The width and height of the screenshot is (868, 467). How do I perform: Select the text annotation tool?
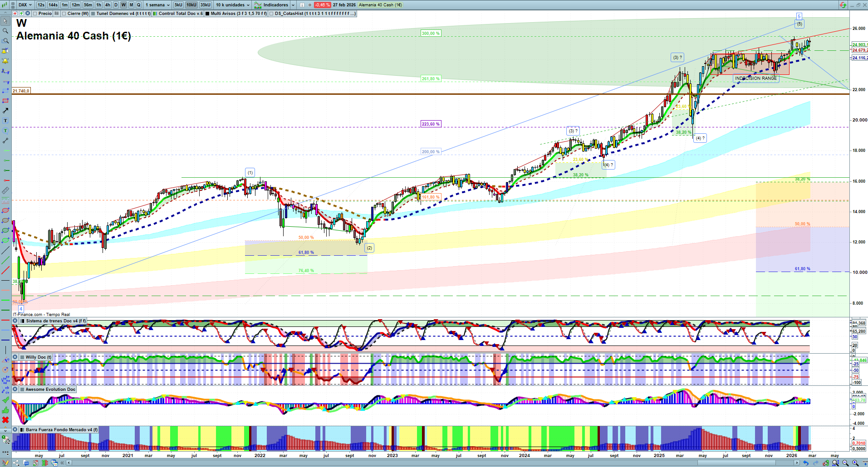tap(5, 121)
